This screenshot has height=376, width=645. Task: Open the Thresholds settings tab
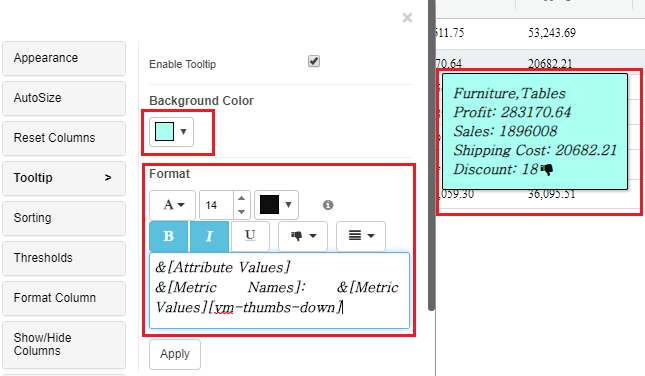(x=64, y=258)
